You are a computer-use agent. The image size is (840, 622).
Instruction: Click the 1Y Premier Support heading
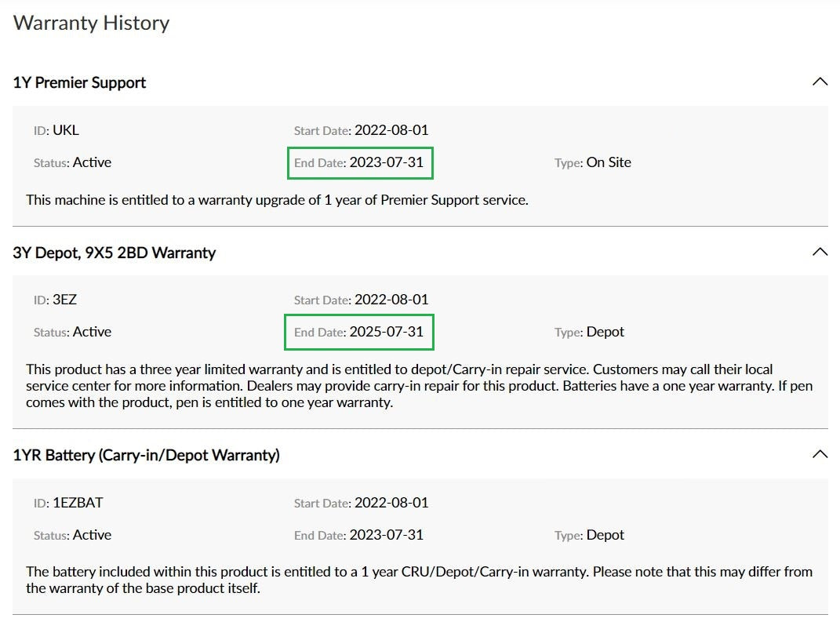click(x=79, y=82)
